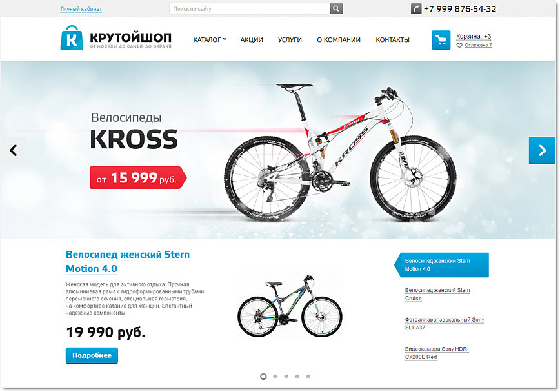The image size is (560, 392).
Task: Open the Акции menu item
Action: click(x=252, y=39)
